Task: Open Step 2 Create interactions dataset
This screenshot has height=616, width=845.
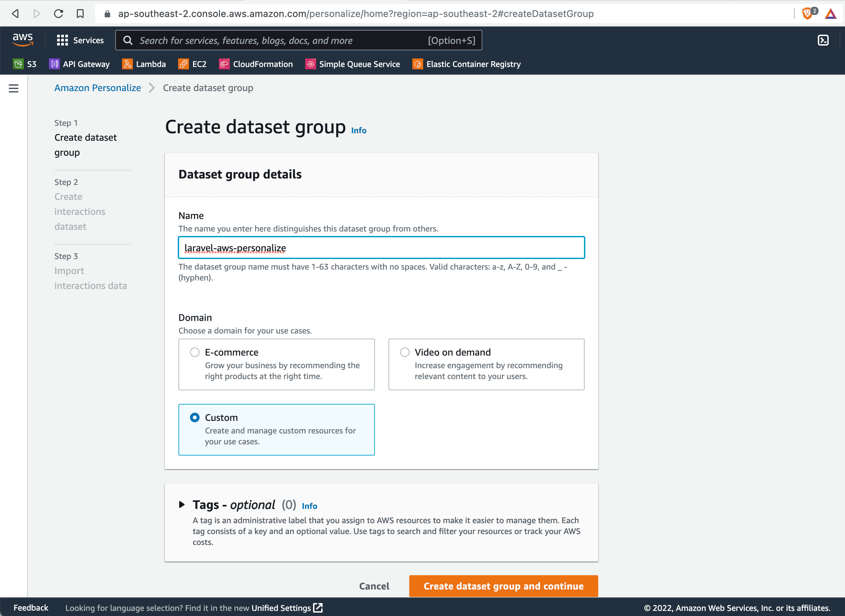Action: [x=80, y=211]
